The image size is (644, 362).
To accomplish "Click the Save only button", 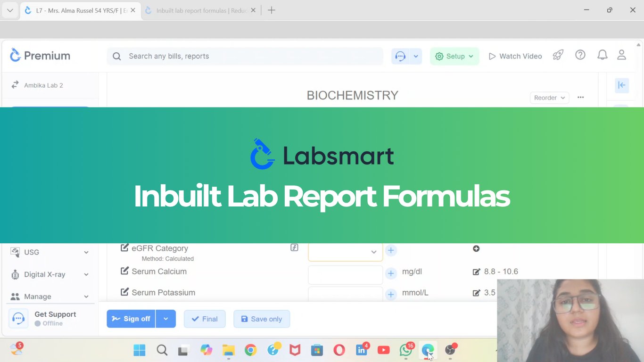I will point(262,319).
